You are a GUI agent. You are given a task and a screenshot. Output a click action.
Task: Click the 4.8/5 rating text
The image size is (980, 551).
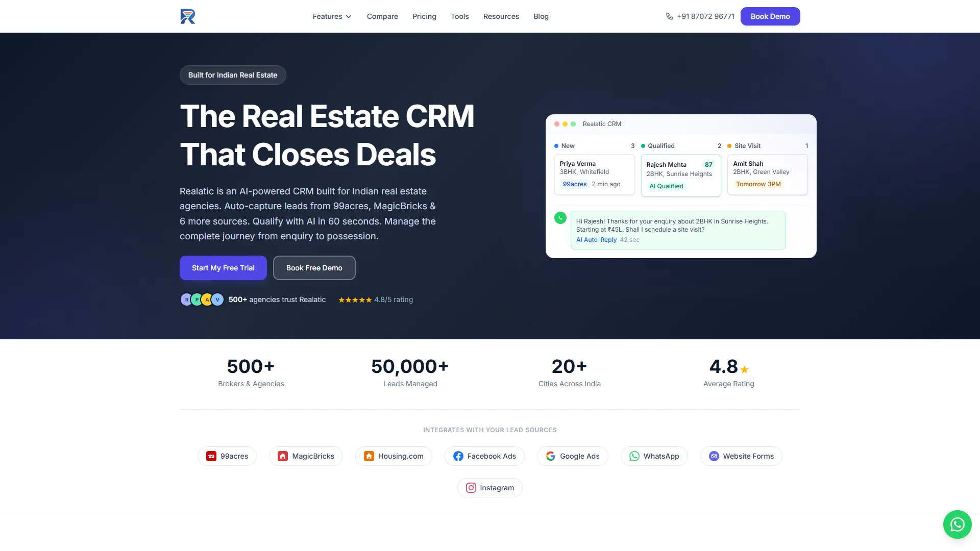394,299
